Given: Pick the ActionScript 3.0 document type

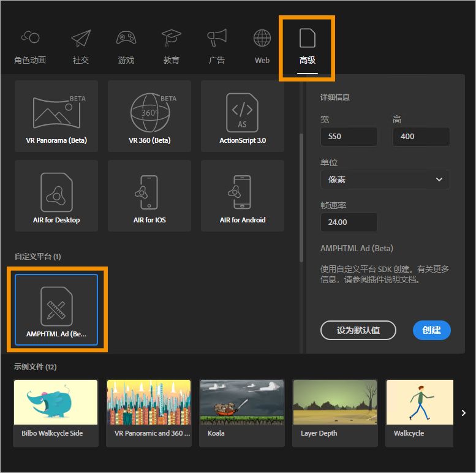Looking at the screenshot, I should coord(243,116).
